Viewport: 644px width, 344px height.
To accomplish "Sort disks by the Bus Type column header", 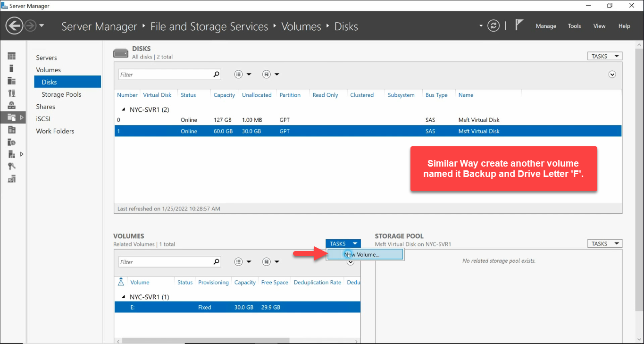I will (x=436, y=95).
